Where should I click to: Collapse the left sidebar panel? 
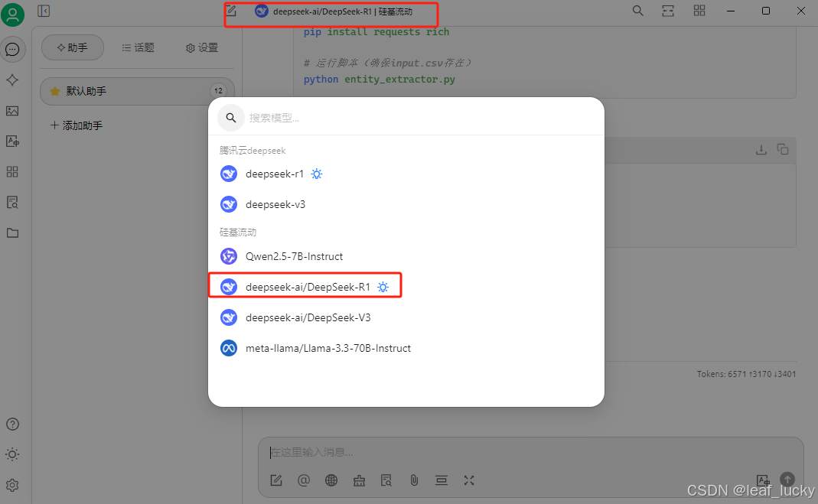coord(44,11)
